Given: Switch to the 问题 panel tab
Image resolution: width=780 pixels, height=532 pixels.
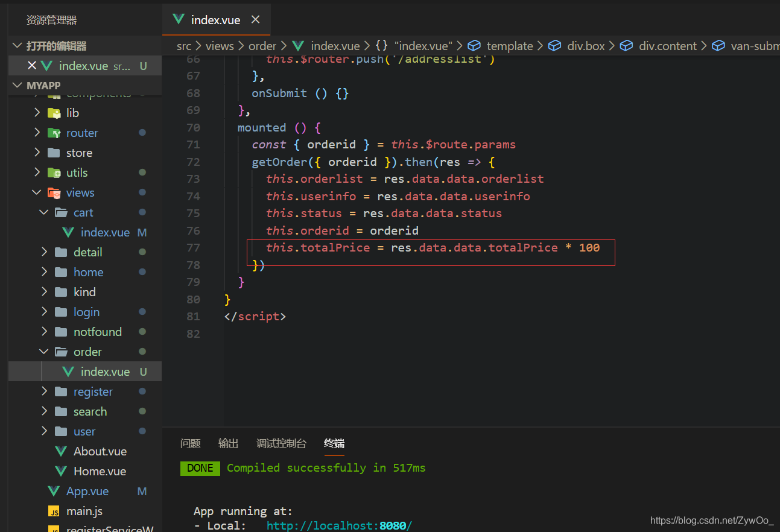Looking at the screenshot, I should coord(191,443).
